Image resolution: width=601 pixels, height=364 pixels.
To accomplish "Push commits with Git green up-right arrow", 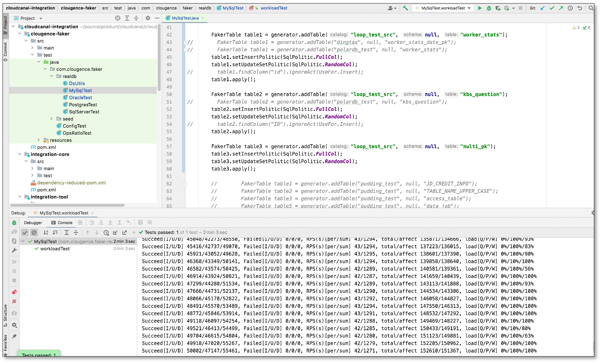I will coord(561,8).
